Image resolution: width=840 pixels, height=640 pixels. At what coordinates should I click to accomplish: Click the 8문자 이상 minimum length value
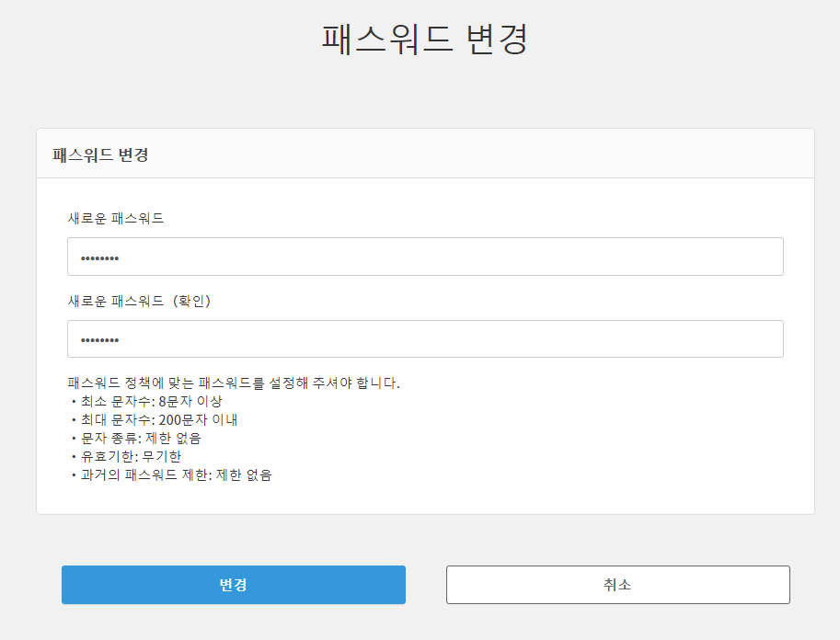point(190,401)
